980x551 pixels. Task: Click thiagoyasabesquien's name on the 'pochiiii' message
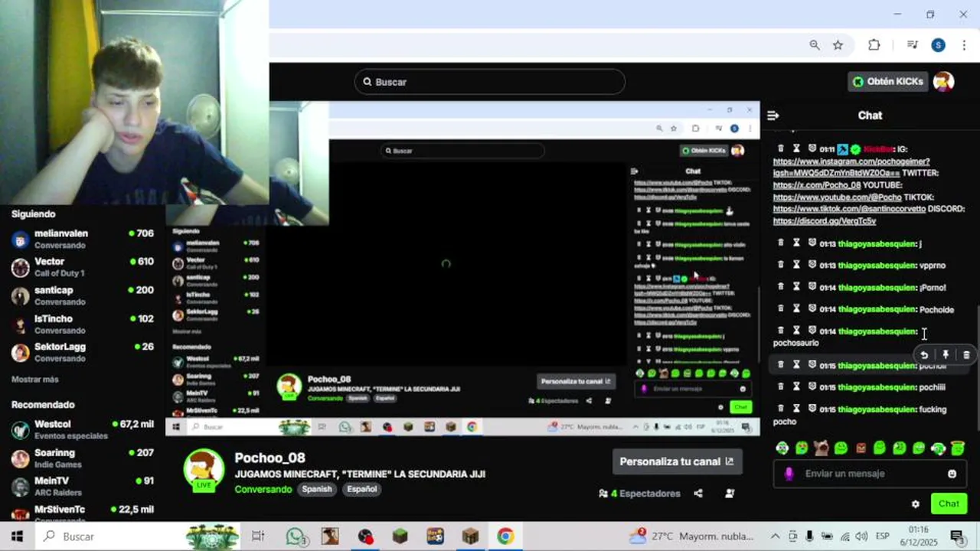point(877,387)
